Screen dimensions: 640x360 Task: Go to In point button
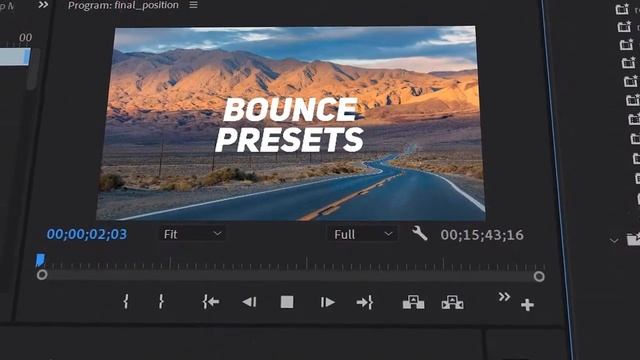(x=211, y=302)
